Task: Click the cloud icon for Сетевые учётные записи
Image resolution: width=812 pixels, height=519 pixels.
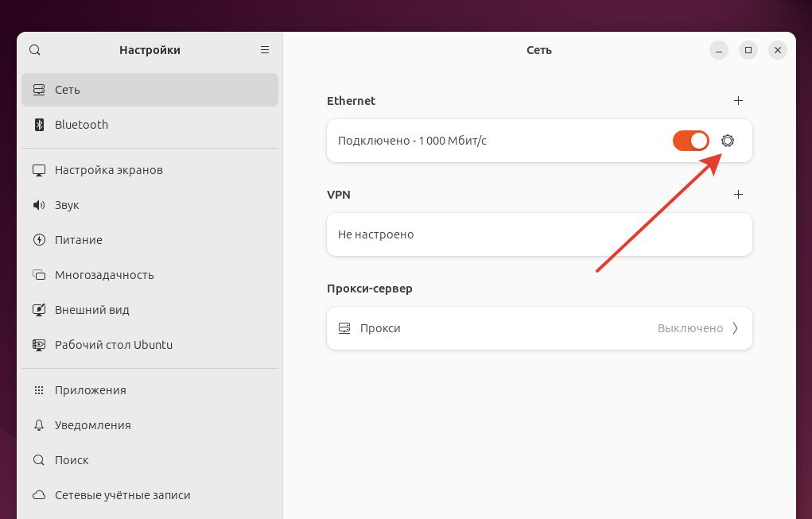Action: click(39, 495)
